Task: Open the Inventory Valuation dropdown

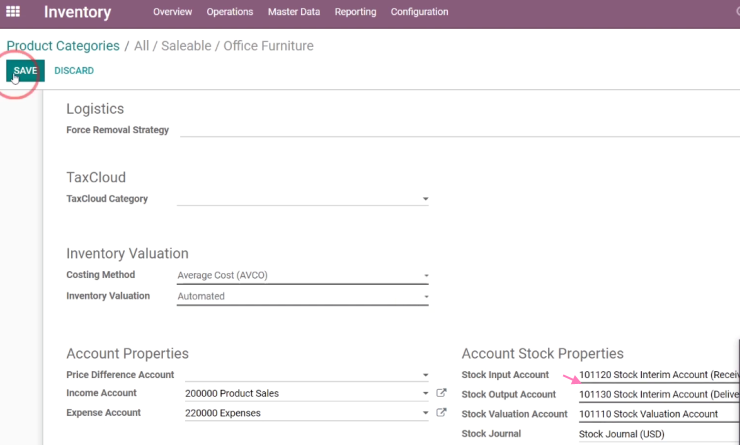Action: pos(303,296)
